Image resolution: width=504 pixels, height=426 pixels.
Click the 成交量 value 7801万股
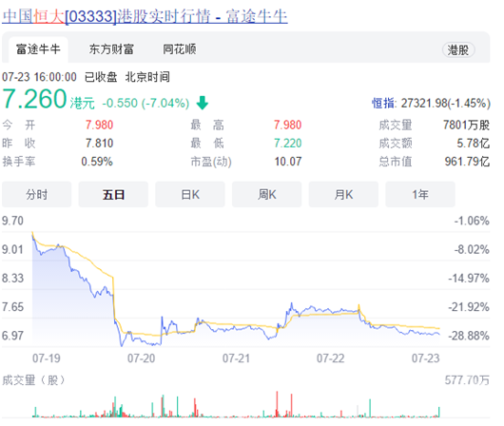[466, 125]
